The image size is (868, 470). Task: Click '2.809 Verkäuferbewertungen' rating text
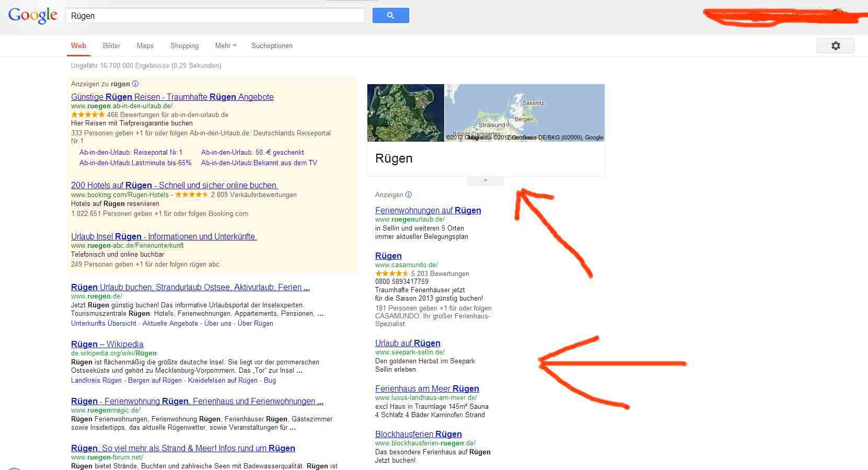pos(254,195)
